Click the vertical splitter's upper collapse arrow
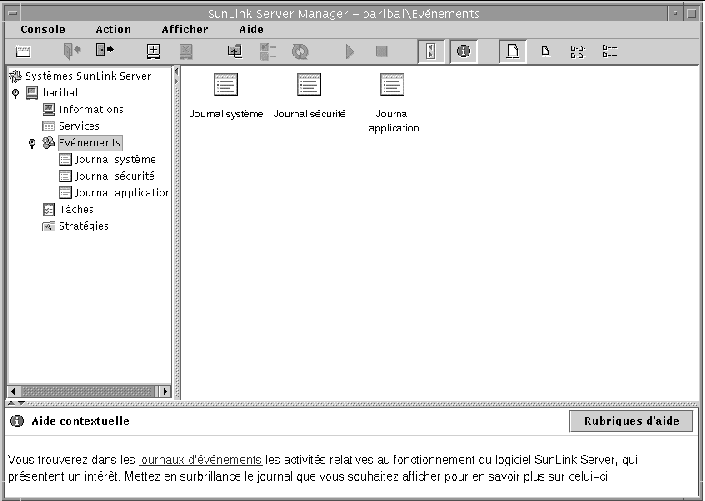This screenshot has width=705, height=501. pos(176,71)
